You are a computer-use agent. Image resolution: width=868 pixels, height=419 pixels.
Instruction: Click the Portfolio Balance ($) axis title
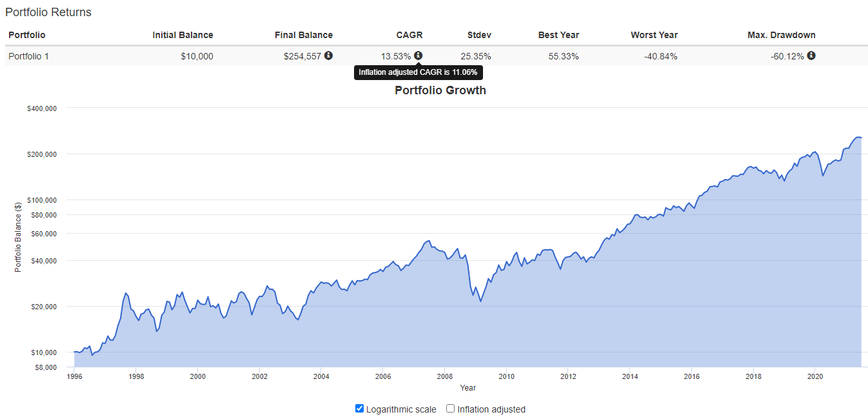[x=19, y=236]
